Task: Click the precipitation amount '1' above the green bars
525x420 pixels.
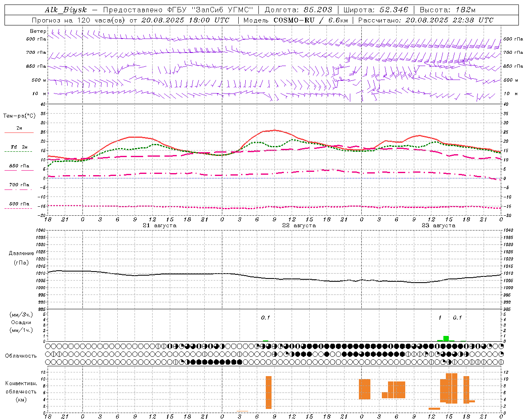Action: click(440, 318)
